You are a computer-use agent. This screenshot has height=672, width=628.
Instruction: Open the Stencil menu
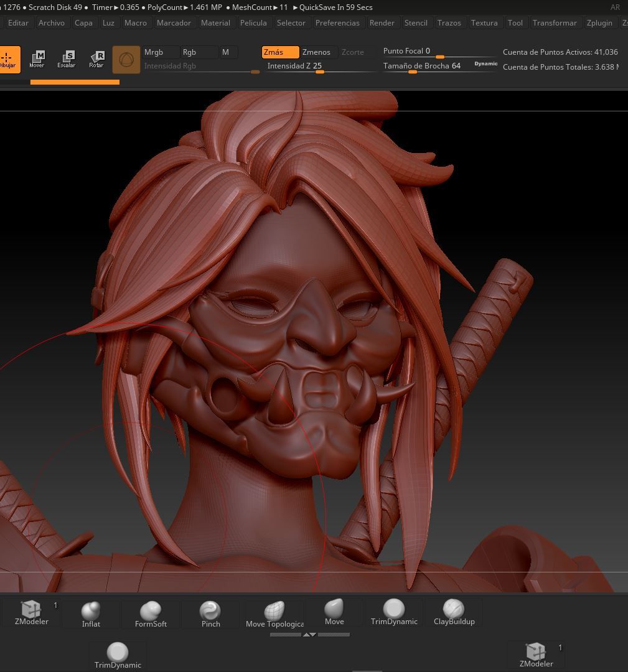coord(416,23)
